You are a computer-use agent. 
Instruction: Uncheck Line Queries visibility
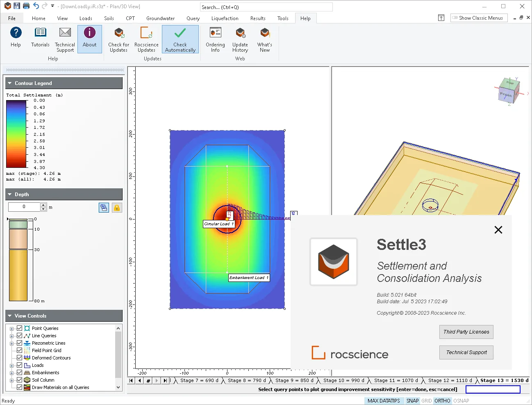(19, 336)
